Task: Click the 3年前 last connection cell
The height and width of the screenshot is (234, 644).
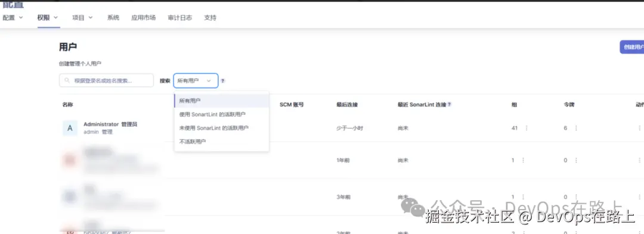Action: point(343,197)
